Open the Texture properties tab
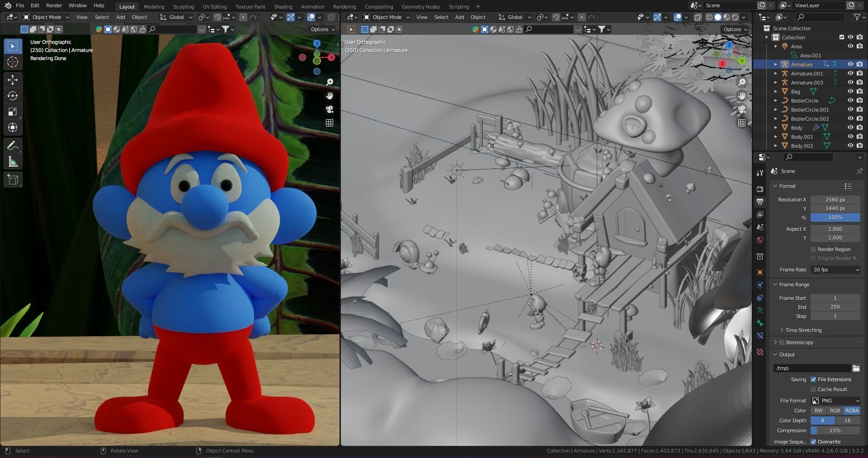868x458 pixels. click(760, 352)
